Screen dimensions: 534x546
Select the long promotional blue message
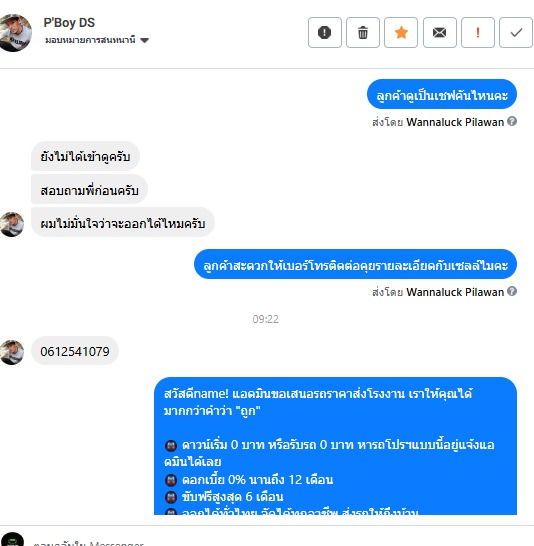335,446
